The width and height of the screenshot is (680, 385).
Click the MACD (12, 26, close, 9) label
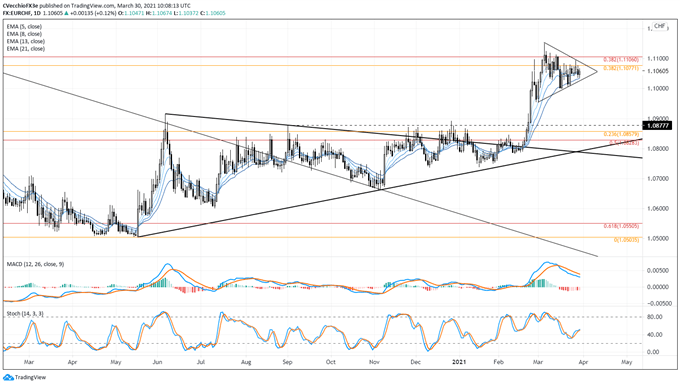pos(35,264)
